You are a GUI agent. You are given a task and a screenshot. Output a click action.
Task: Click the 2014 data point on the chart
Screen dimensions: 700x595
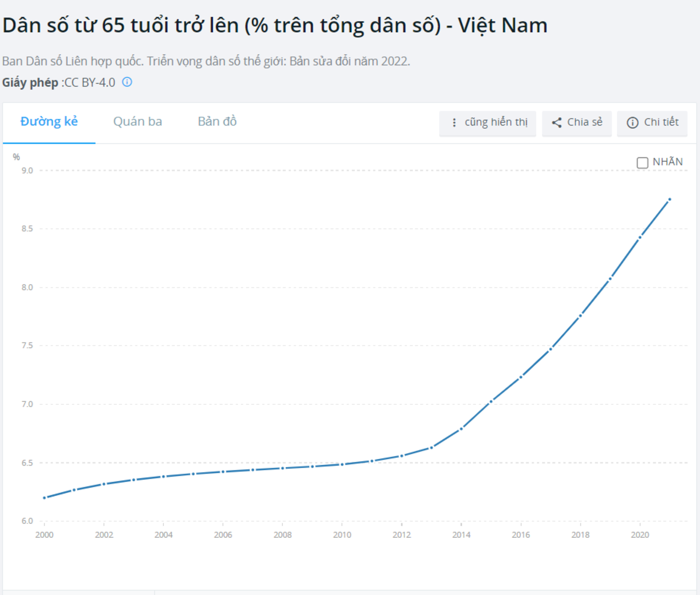tap(461, 429)
